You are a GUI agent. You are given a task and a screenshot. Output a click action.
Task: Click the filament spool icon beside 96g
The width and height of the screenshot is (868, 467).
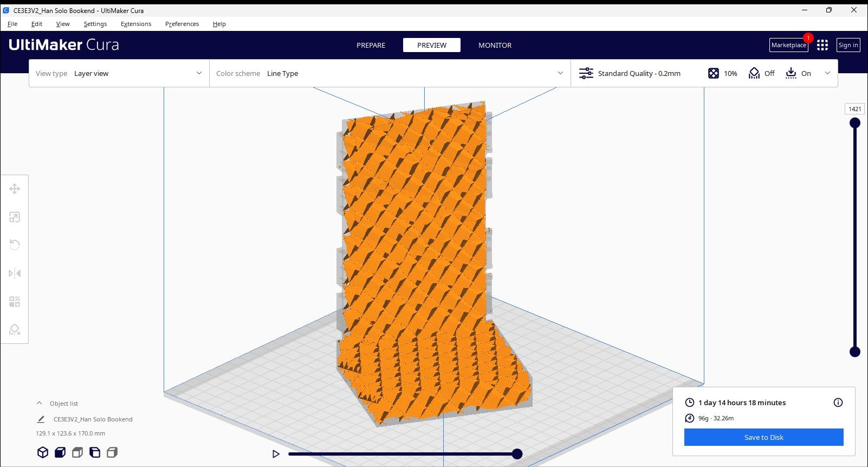point(690,418)
